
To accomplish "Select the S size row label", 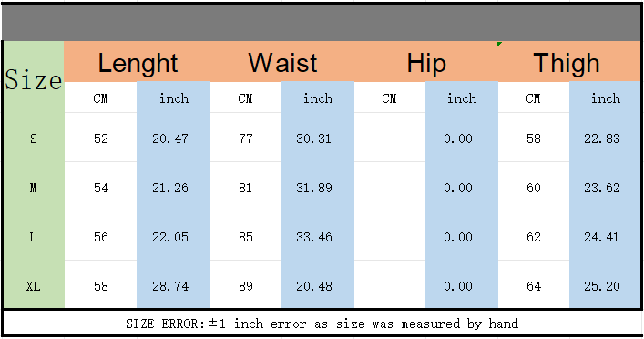I will (34, 139).
